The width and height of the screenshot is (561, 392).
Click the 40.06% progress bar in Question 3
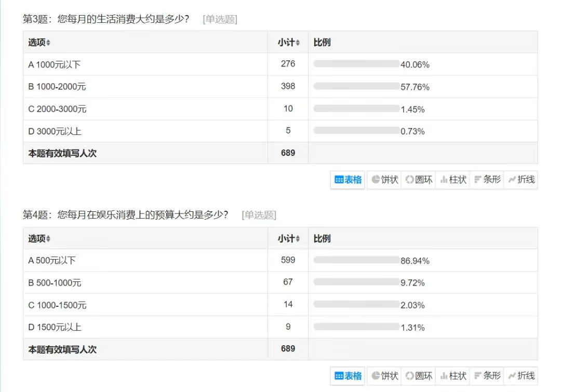pyautogui.click(x=356, y=64)
